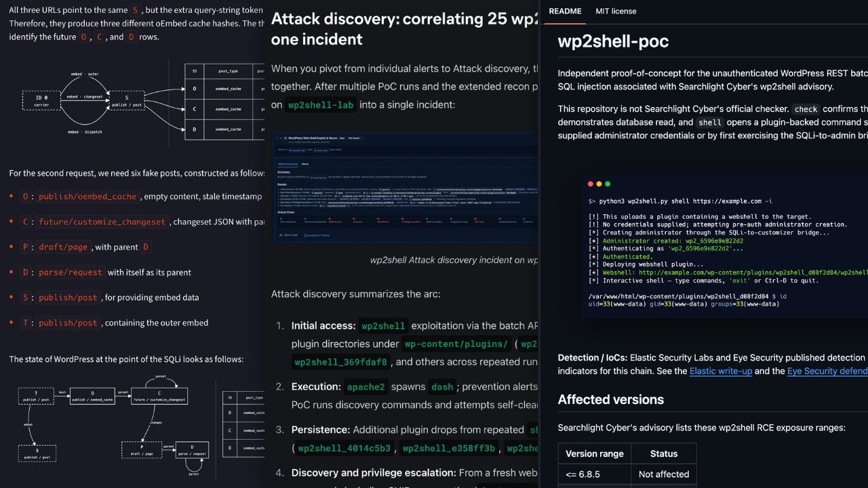Click the 'wp-content/plugins/' inline code
868x488 pixels.
coord(456,344)
